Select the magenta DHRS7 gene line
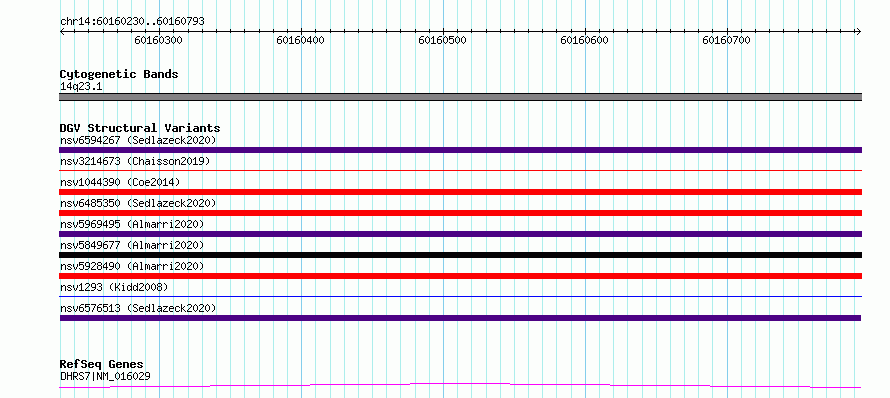890x398 pixels. [x=460, y=386]
